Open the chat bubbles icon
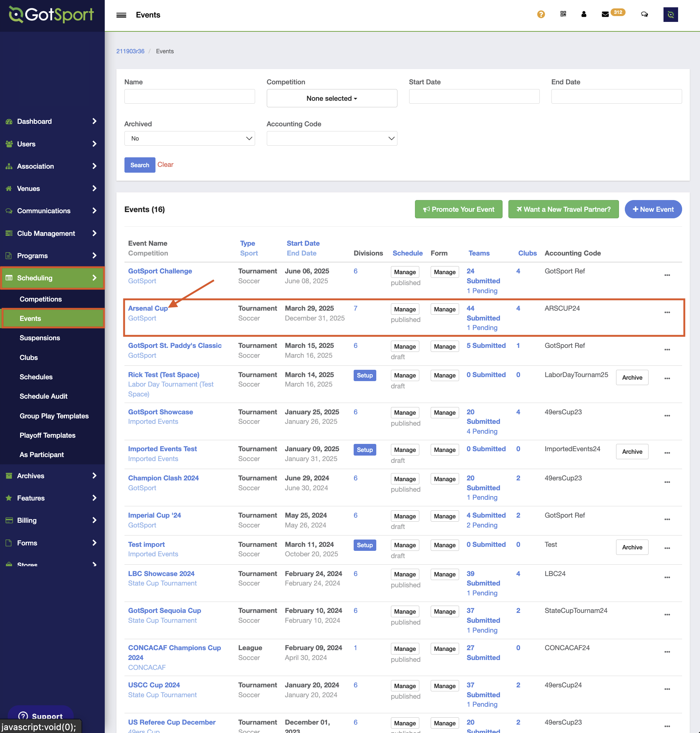 (645, 14)
